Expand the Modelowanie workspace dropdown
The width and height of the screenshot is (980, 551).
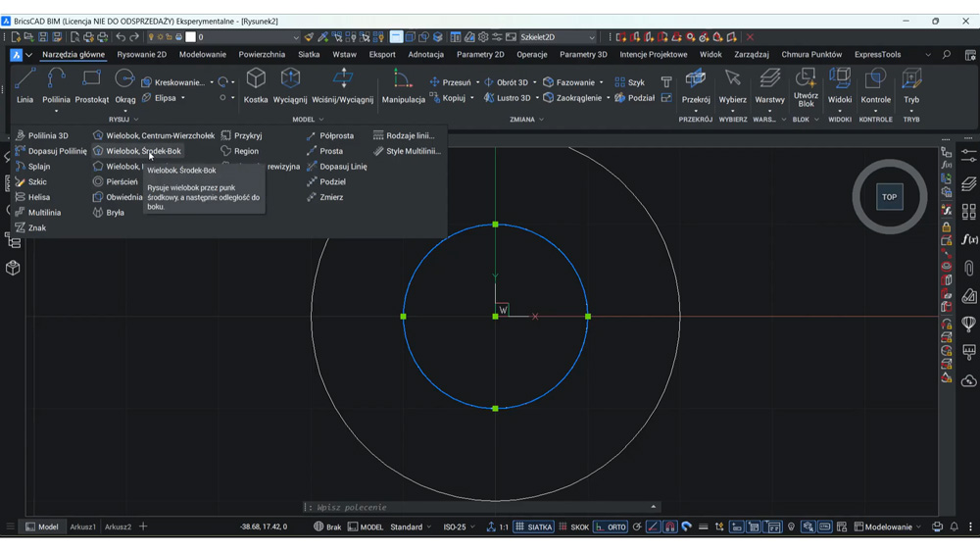coord(888,526)
